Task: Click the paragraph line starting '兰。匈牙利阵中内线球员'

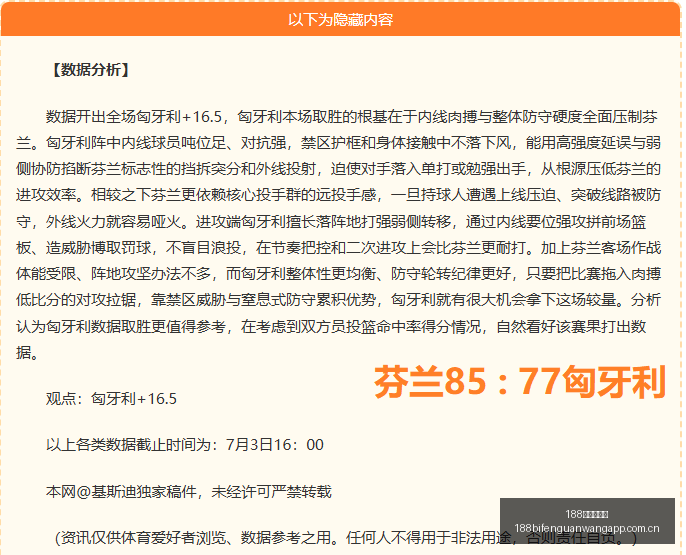Action: click(338, 143)
